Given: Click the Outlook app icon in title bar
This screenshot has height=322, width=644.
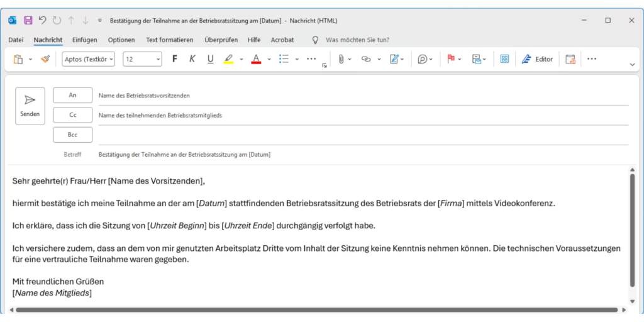Looking at the screenshot, I should (13, 20).
